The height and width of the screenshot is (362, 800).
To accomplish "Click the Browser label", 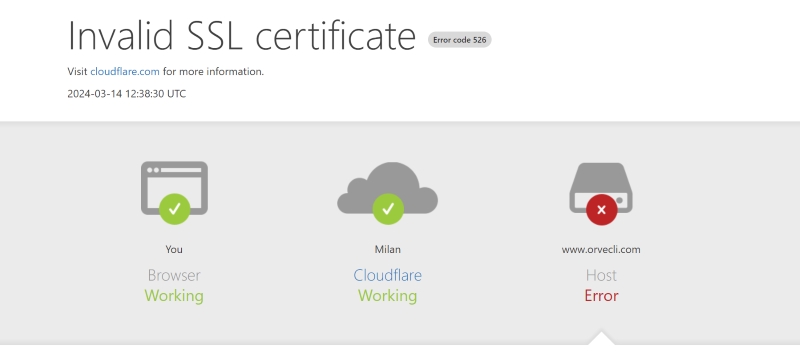I will coord(174,275).
